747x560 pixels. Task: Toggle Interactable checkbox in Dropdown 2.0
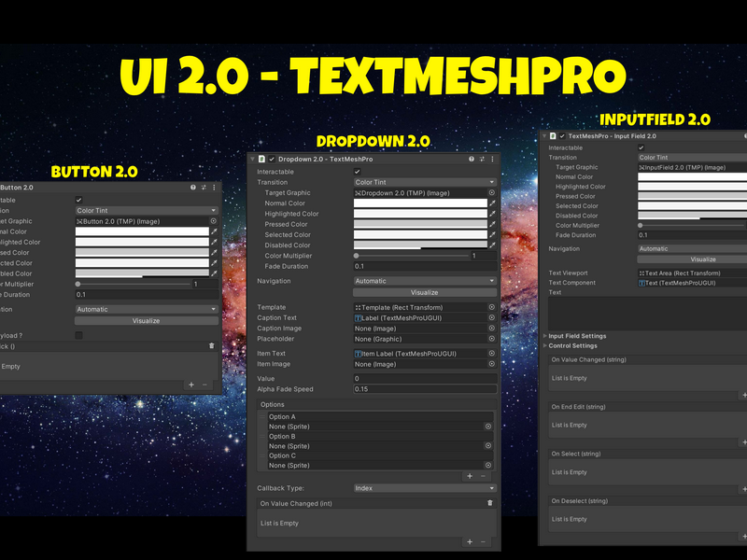[x=358, y=172]
